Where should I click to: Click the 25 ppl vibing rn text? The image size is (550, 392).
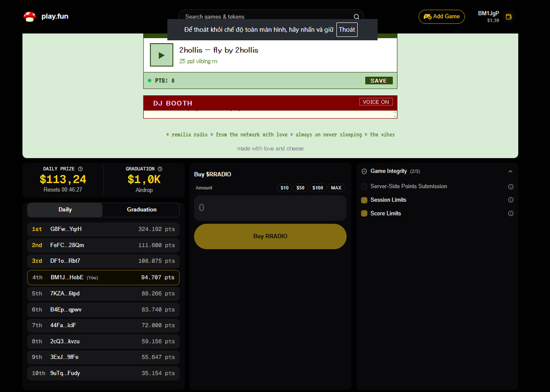click(x=198, y=61)
